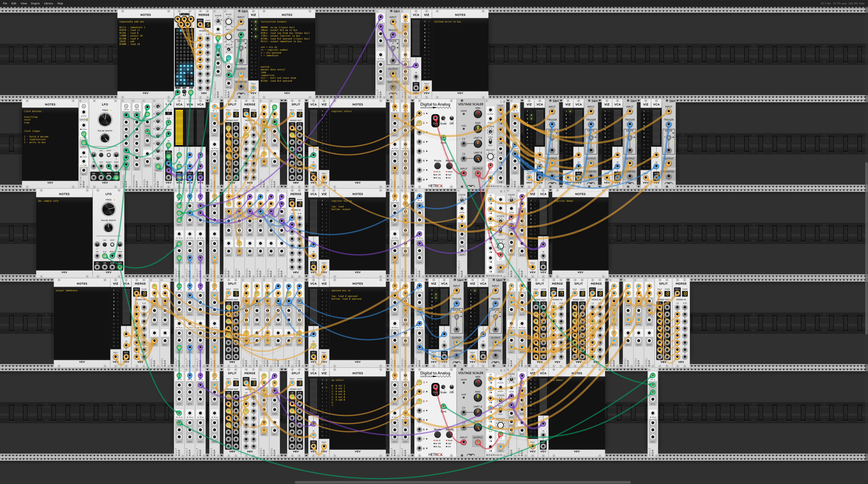Click the round button atop the SWTCH module
Image resolution: width=868 pixels, height=484 pixels.
coord(84,106)
